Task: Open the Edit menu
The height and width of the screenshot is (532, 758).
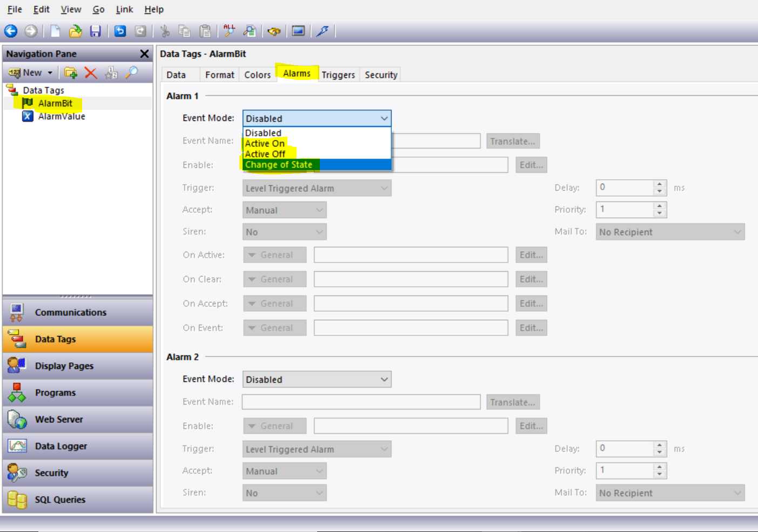Action: [41, 9]
